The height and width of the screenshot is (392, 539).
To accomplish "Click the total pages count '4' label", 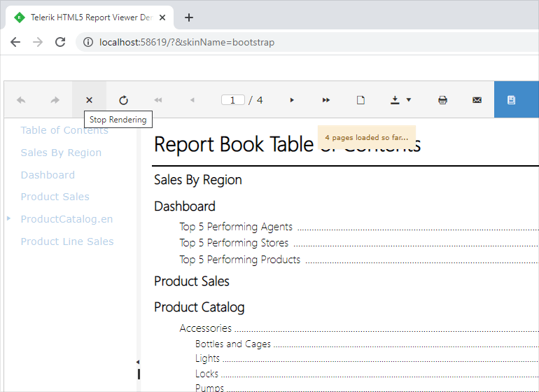I will 260,100.
